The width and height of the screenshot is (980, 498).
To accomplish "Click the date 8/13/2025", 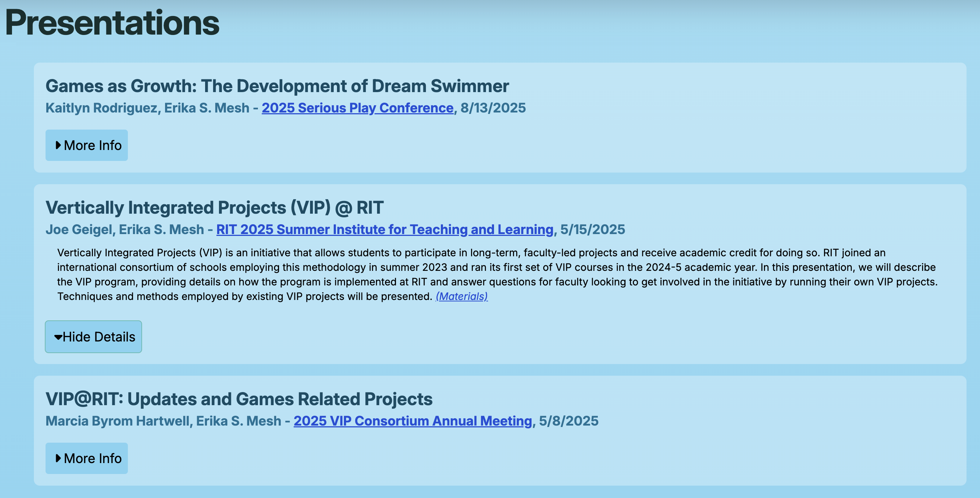I will [x=493, y=108].
